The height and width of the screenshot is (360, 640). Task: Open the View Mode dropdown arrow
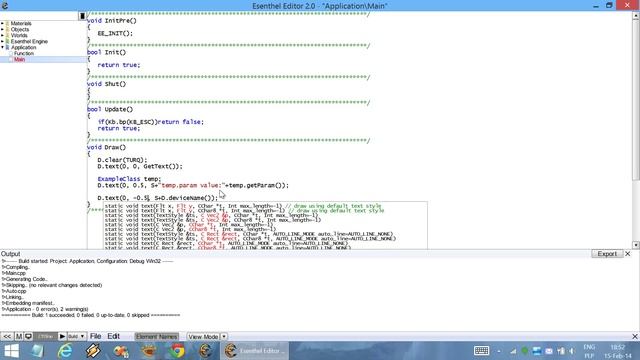tap(224, 337)
